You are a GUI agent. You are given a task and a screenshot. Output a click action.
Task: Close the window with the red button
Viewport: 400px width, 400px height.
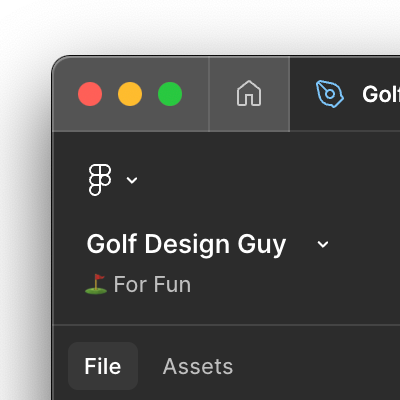pos(90,94)
